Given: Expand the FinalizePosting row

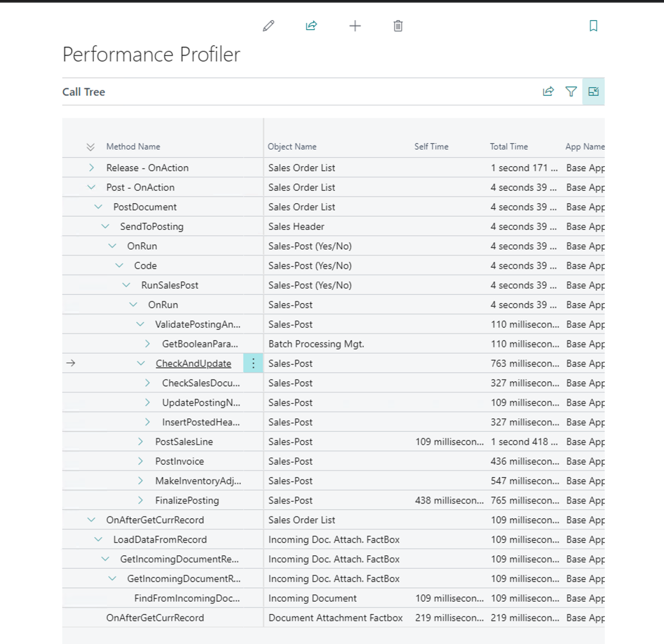Looking at the screenshot, I should 141,500.
